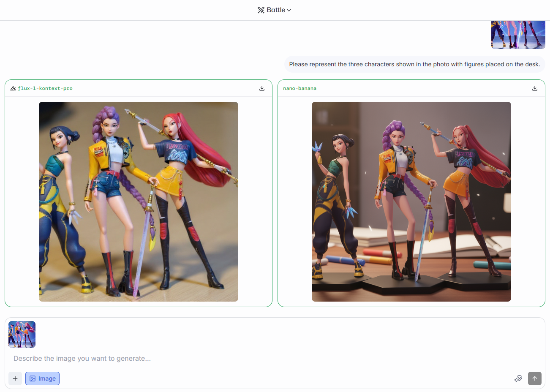Click the plus attachment button

[x=15, y=378]
